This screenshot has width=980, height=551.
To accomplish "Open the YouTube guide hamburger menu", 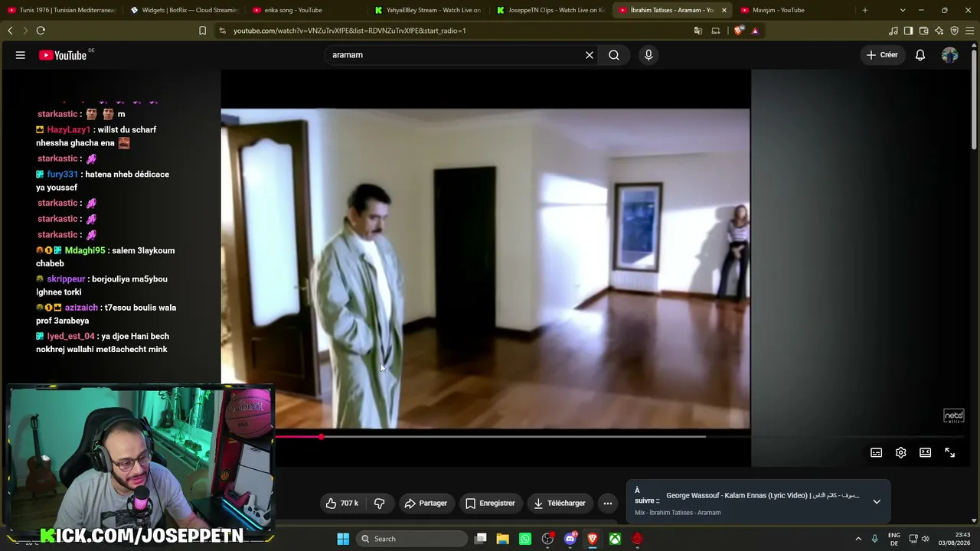I will tap(21, 55).
